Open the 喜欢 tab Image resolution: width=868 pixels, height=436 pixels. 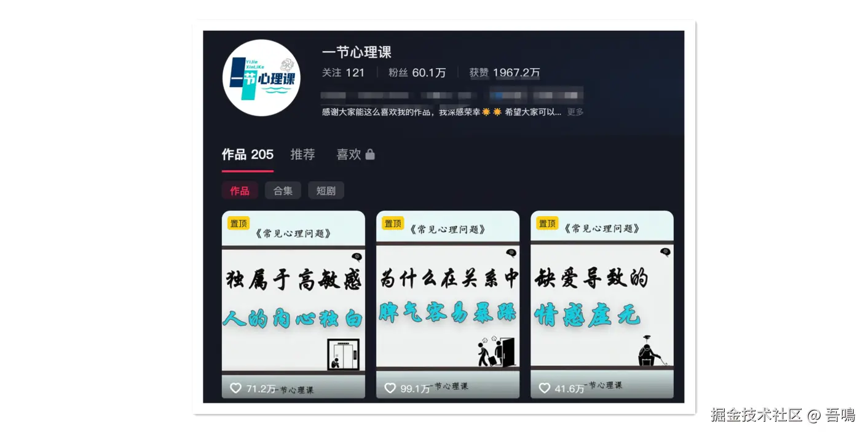349,155
